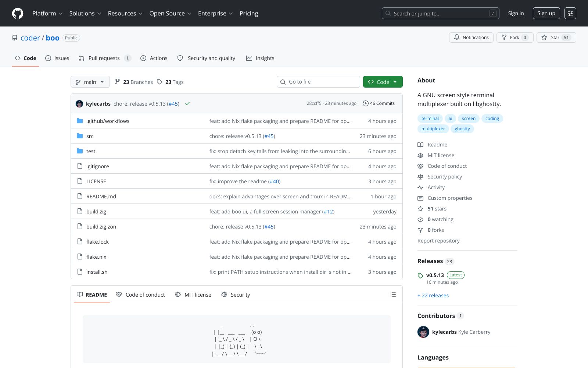Click the Go to file search field
This screenshot has height=368, width=588.
318,82
